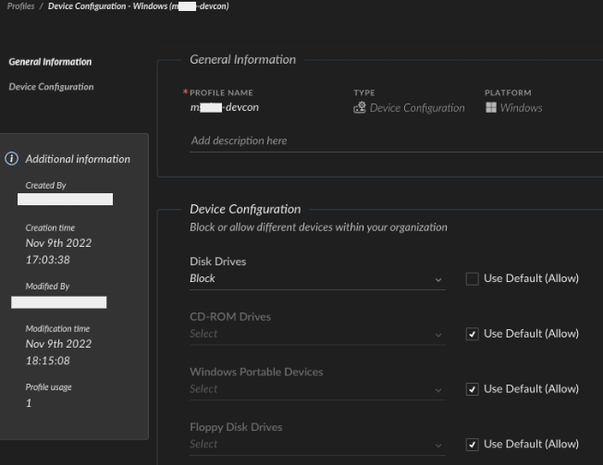Click the Profile usage count value
This screenshot has height=465, width=603.
[29, 402]
